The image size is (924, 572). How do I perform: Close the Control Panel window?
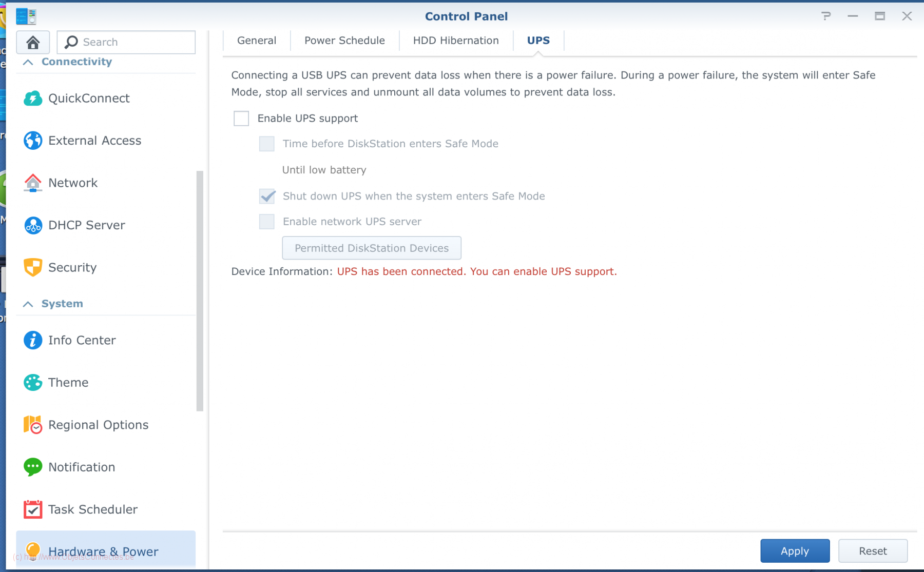(907, 16)
